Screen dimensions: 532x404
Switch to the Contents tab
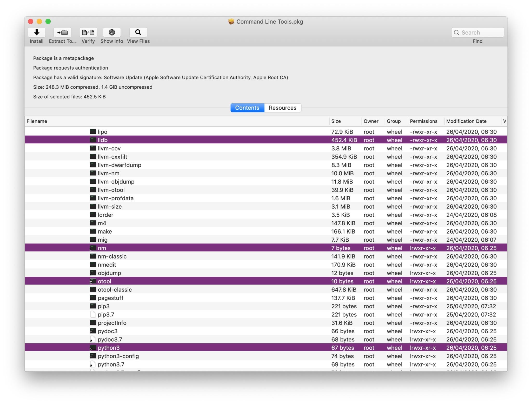tap(247, 108)
